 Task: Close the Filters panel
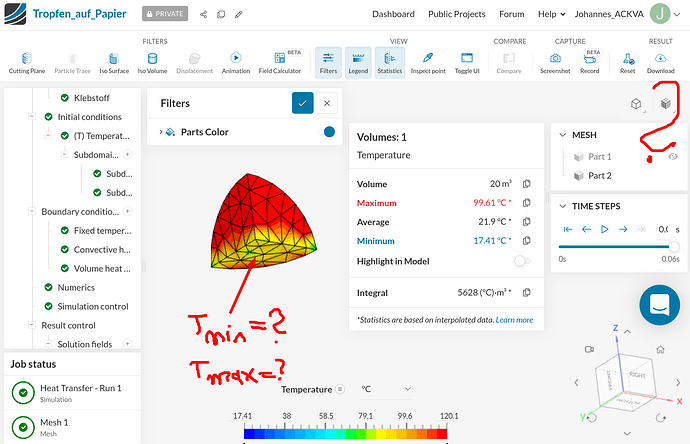[327, 103]
